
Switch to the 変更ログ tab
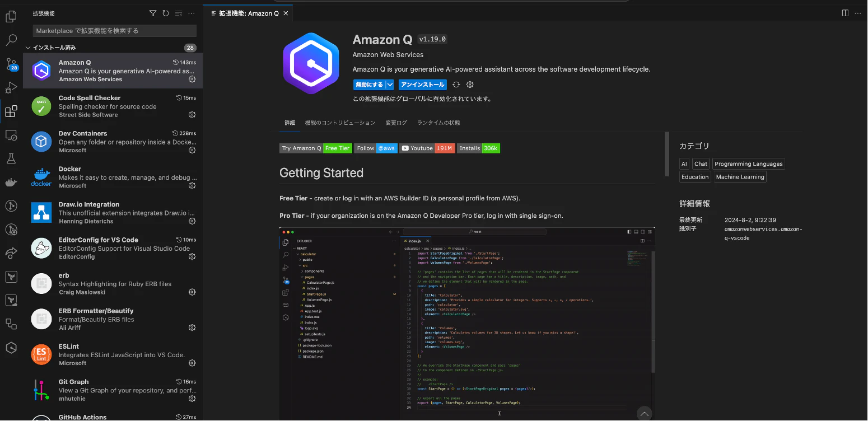[x=396, y=123]
